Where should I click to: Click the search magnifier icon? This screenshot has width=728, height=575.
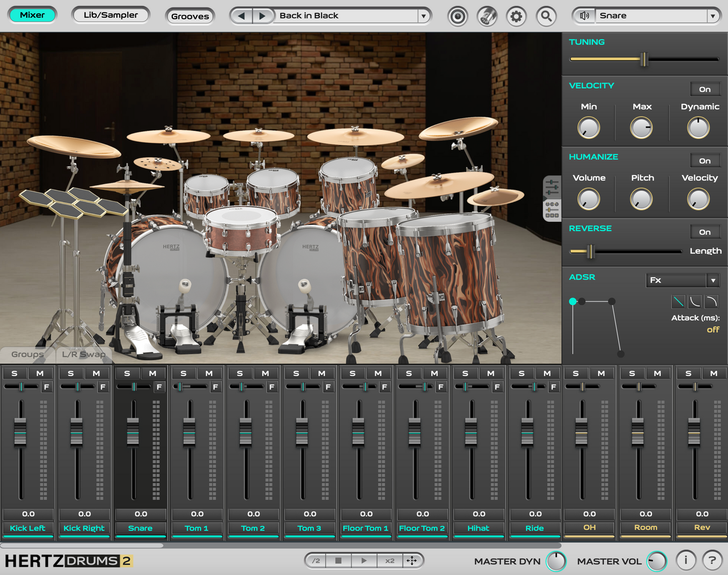point(546,16)
